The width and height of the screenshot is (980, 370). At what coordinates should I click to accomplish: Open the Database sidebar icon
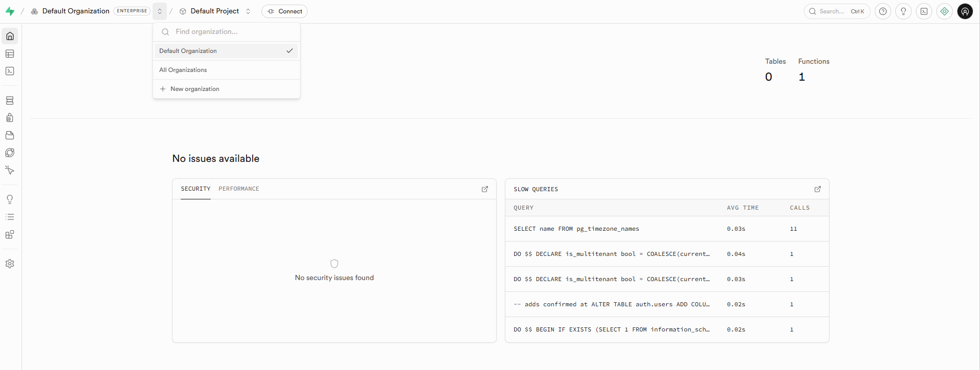tap(10, 101)
